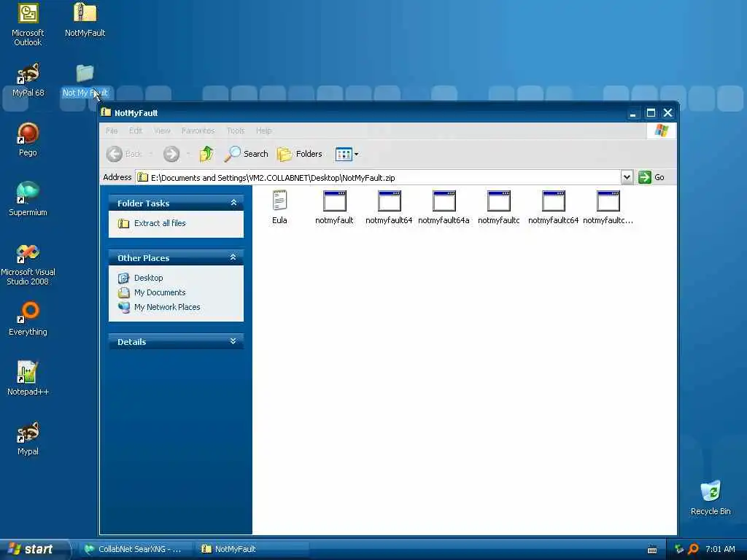Click the Forward navigation arrow
Image resolution: width=747 pixels, height=560 pixels.
[171, 154]
